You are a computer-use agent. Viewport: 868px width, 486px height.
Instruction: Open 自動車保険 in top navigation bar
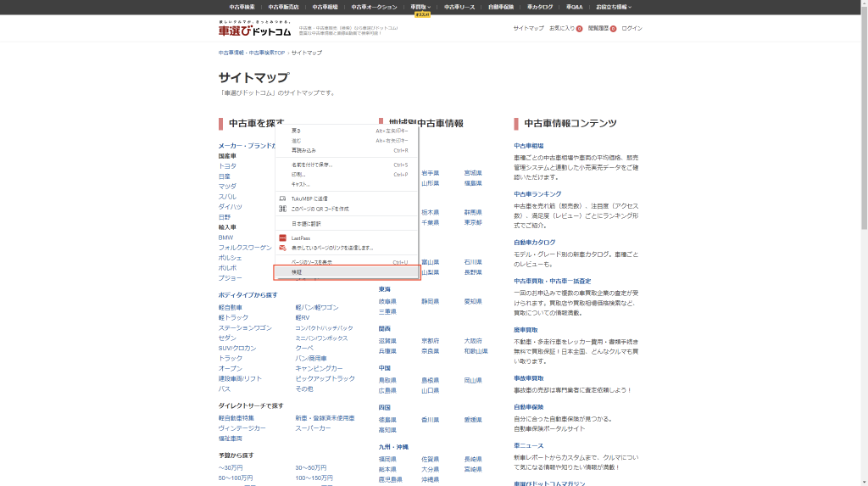point(501,7)
